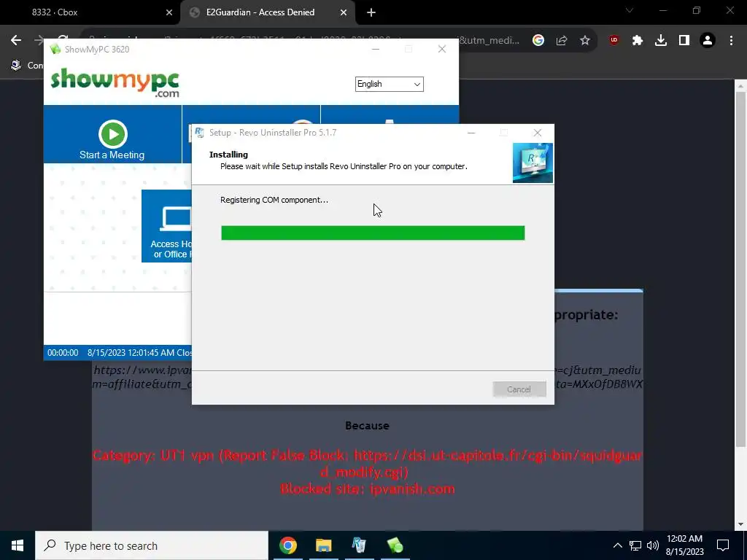This screenshot has height=560, width=747.
Task: Go back in Chrome browser
Action: tap(16, 41)
